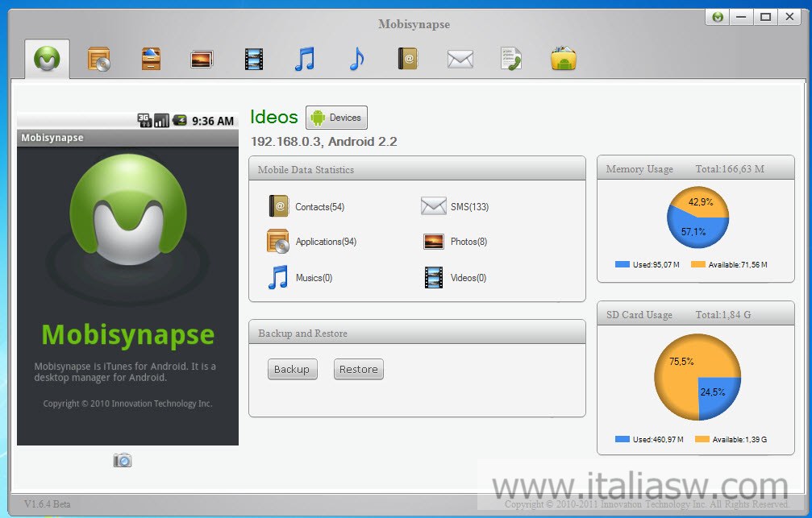The height and width of the screenshot is (518, 812).
Task: Click the 3G status icon in phone preview
Action: point(144,121)
